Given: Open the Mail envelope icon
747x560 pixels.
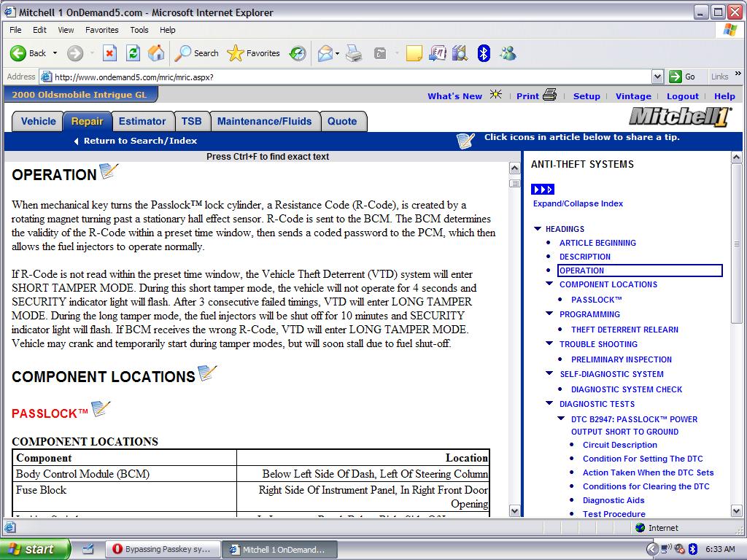Looking at the screenshot, I should click(x=325, y=53).
